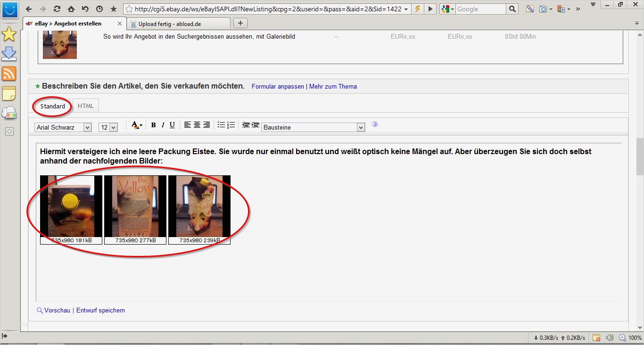Reload the page with the refresh icon

57,9
